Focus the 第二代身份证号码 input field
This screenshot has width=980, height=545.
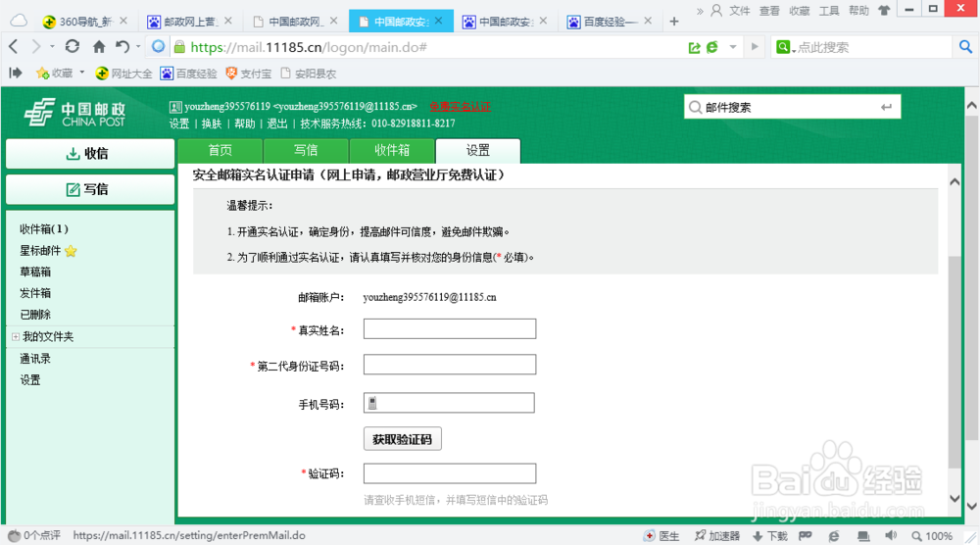450,365
